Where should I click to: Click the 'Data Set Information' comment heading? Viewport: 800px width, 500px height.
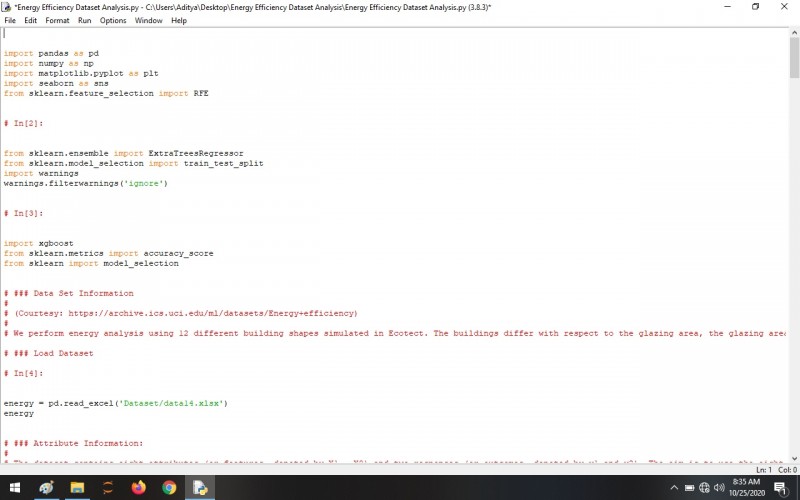coord(68,293)
